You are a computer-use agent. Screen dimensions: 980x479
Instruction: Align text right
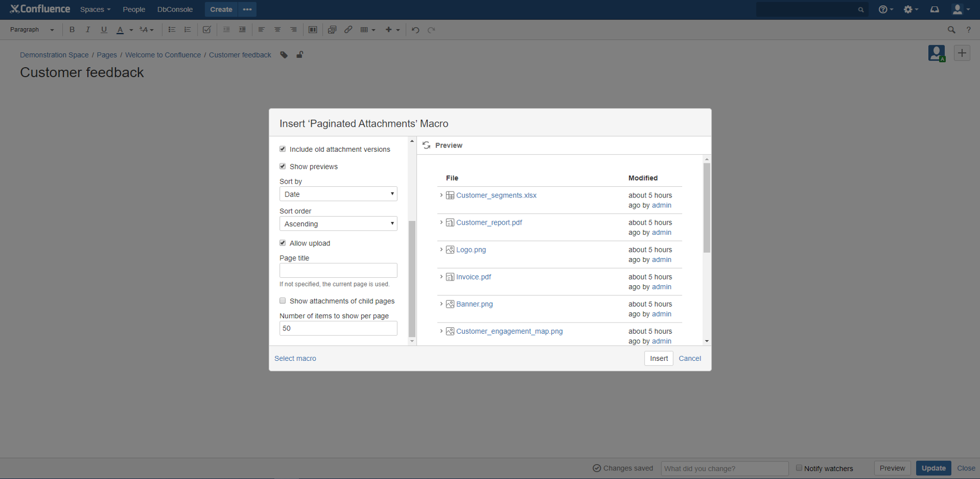[293, 30]
